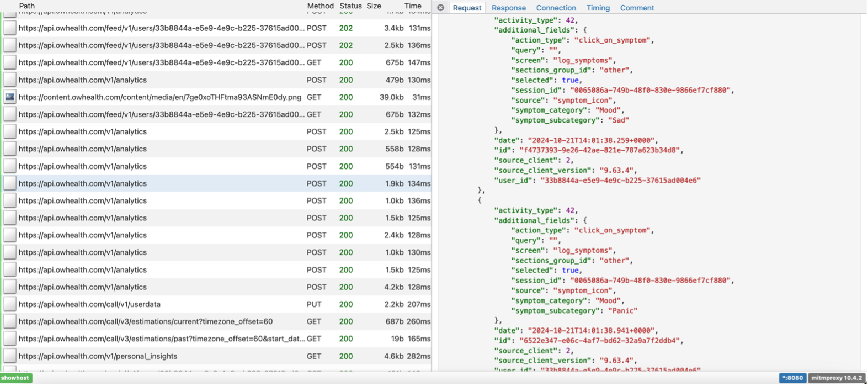
Task: Click the icon beside the estimations/current request
Action: click(x=10, y=321)
